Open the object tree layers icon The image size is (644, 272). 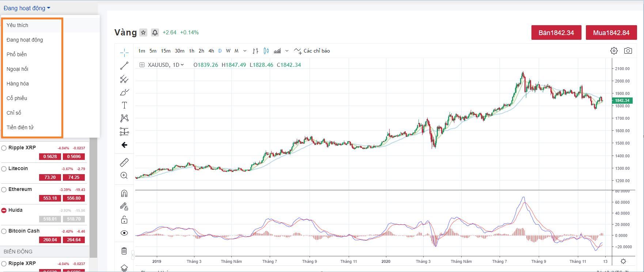tap(124, 268)
